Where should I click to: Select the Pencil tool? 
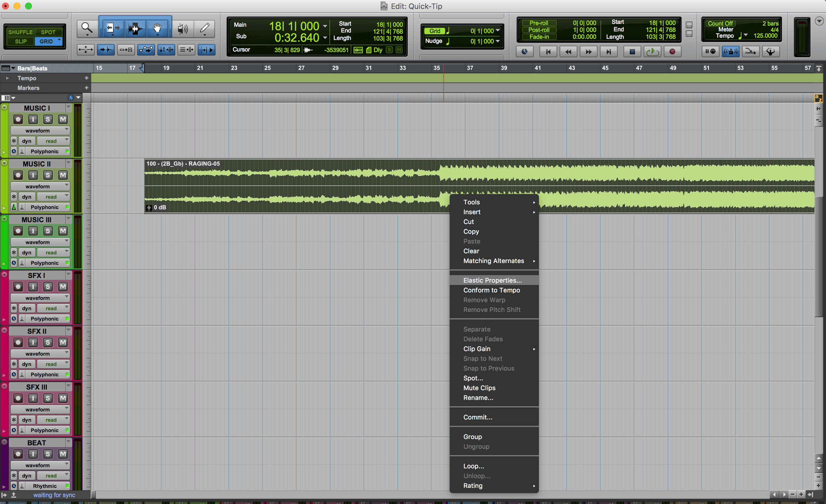click(x=204, y=28)
